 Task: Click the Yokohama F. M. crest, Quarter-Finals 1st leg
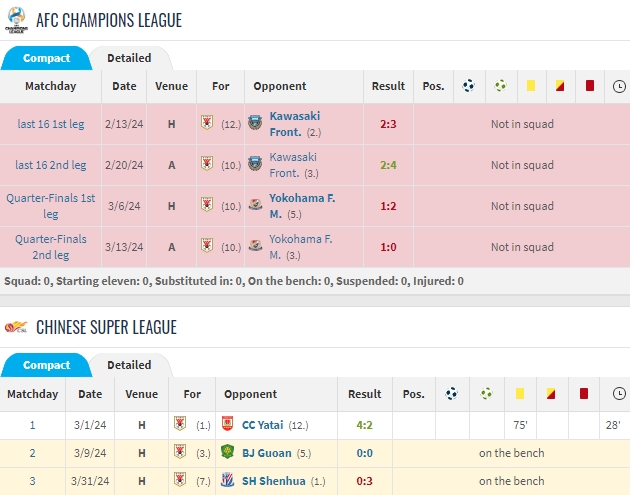pyautogui.click(x=256, y=206)
